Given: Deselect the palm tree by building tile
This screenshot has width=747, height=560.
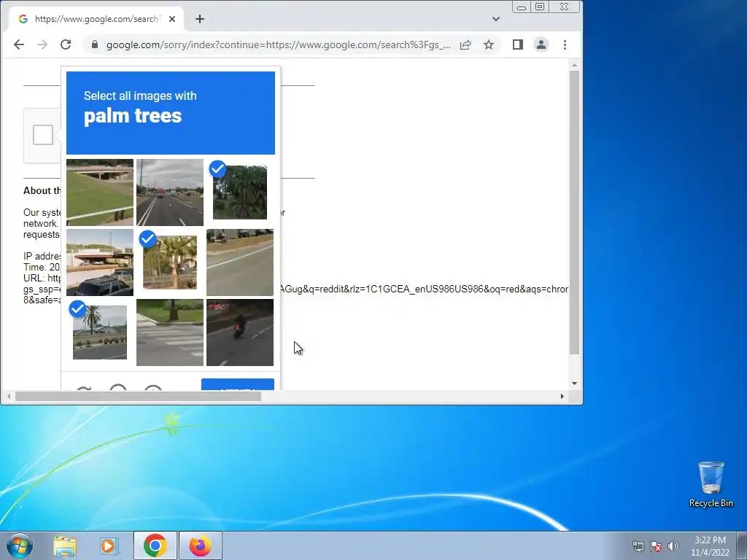Looking at the screenshot, I should pos(169,262).
